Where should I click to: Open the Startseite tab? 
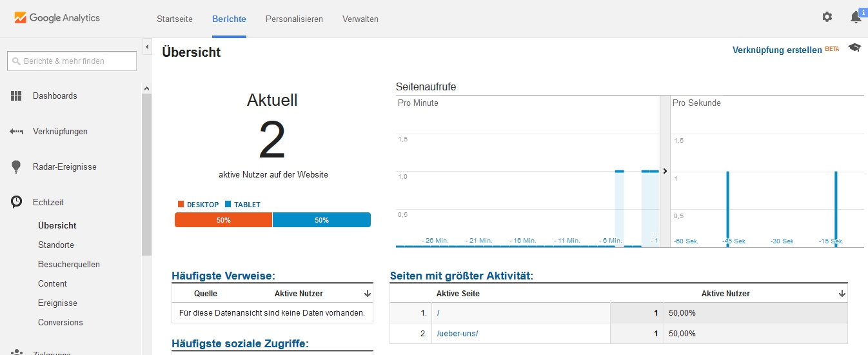click(x=175, y=19)
